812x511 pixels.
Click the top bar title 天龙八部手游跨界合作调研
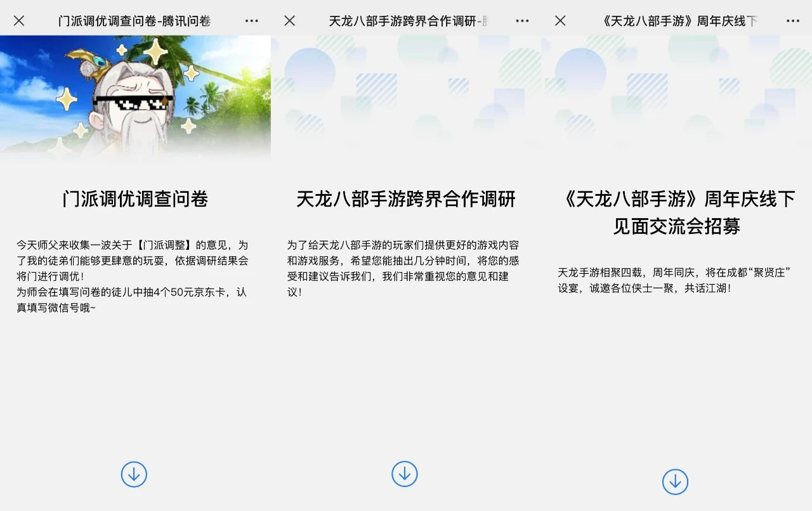pyautogui.click(x=407, y=21)
